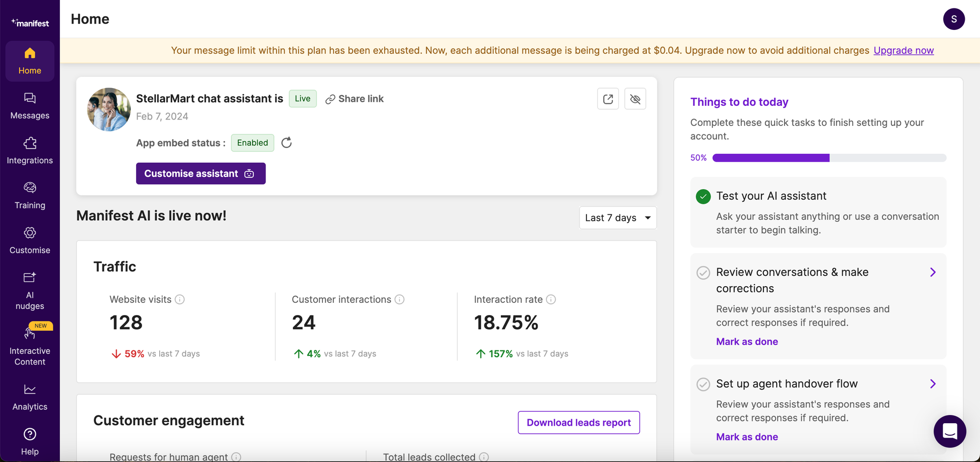This screenshot has height=462, width=980.
Task: Expand Set up agent handover flow chevron
Action: [x=933, y=384]
